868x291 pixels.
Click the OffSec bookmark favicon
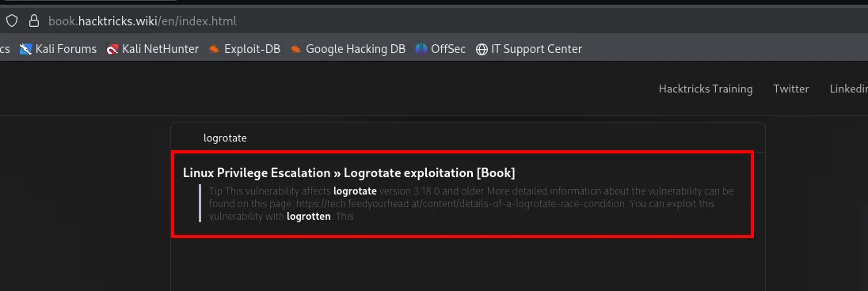[421, 49]
